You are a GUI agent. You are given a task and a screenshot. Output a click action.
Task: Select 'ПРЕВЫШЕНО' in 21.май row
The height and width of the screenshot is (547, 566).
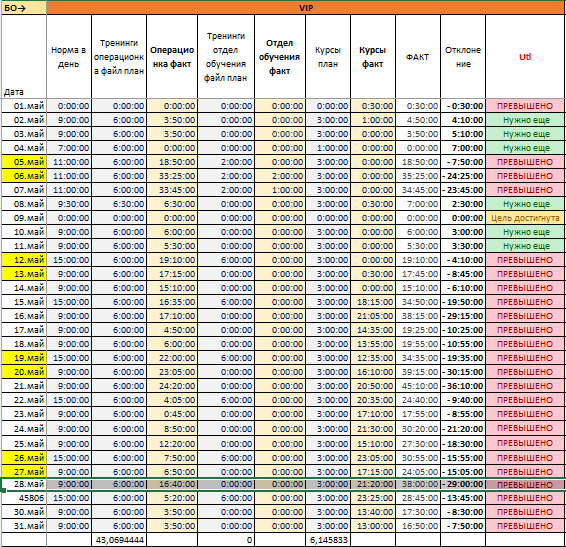point(526,386)
